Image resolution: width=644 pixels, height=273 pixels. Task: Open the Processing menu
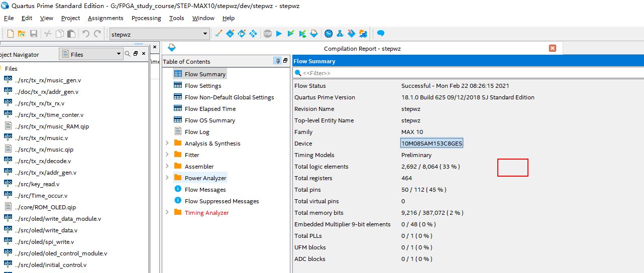pyautogui.click(x=146, y=18)
